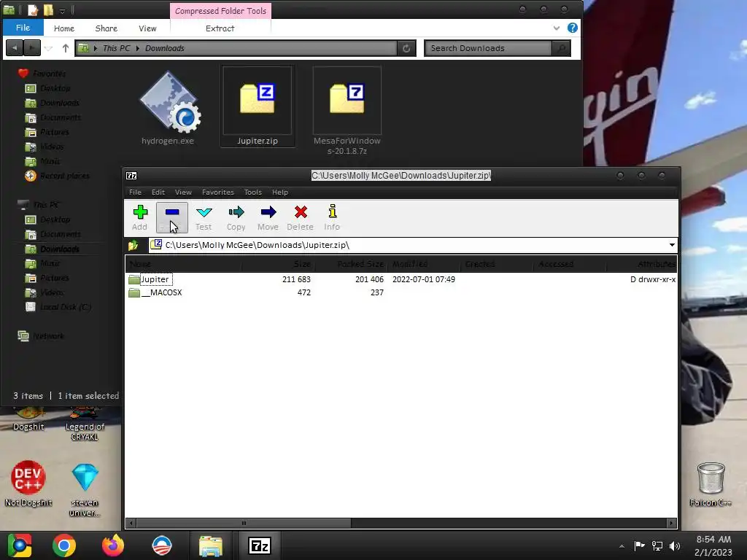Sort by Created column header
Screen dimensions: 747x560
[498, 264]
